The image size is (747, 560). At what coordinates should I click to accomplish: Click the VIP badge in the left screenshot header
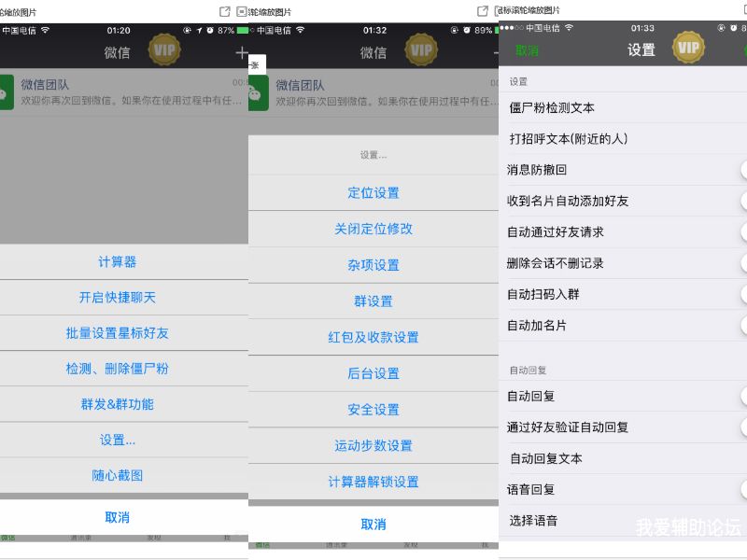tap(164, 49)
